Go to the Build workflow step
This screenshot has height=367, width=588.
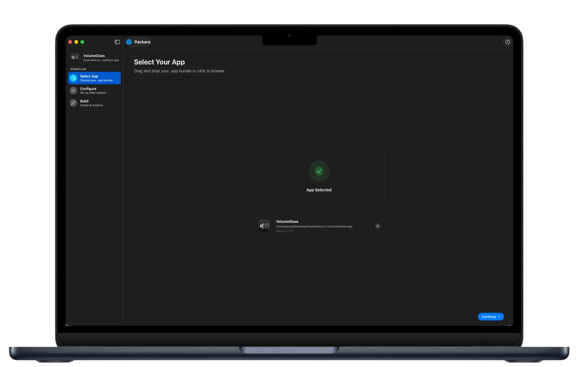click(94, 103)
